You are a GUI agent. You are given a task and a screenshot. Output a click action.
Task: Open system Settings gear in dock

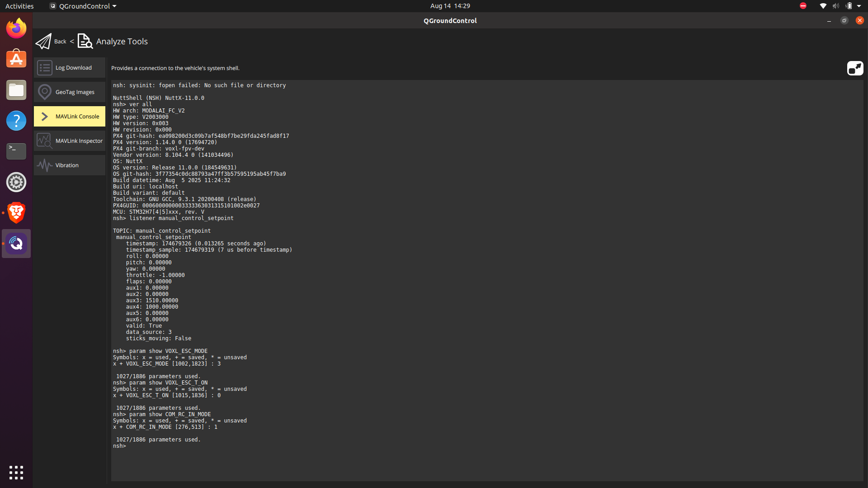(16, 182)
